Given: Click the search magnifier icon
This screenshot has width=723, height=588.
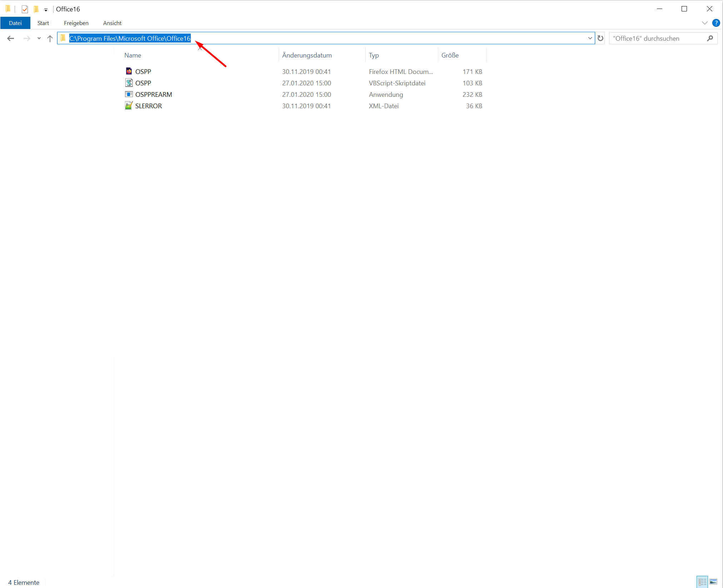Looking at the screenshot, I should tap(710, 38).
